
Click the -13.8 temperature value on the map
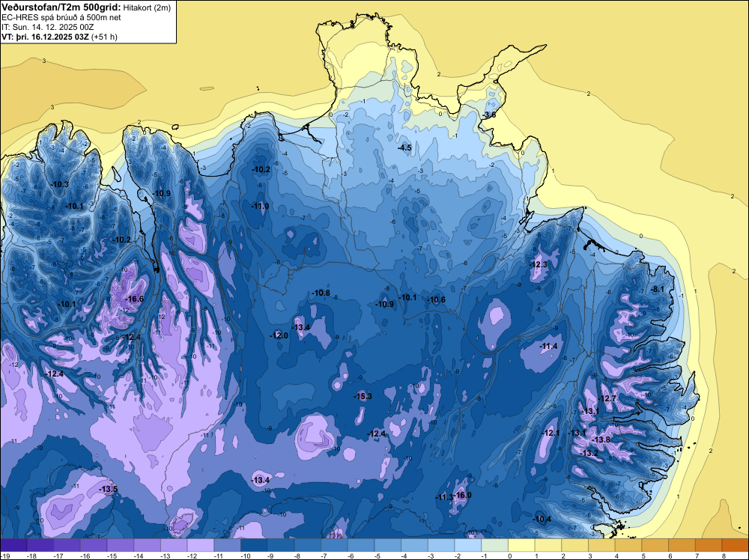click(601, 439)
